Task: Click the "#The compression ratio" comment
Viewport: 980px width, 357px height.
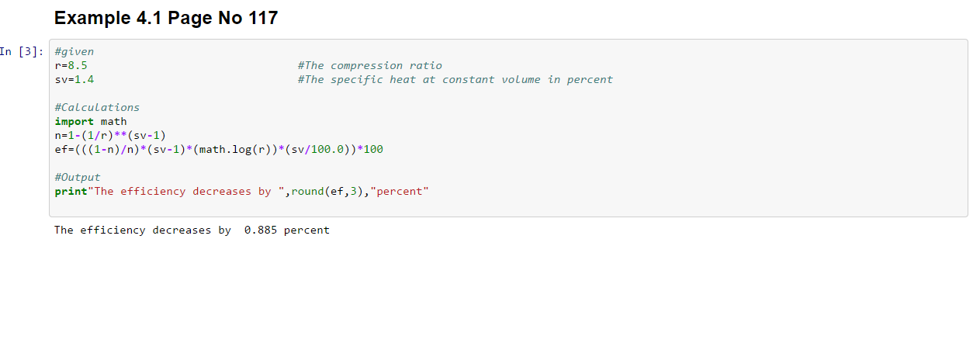Action: click(369, 66)
